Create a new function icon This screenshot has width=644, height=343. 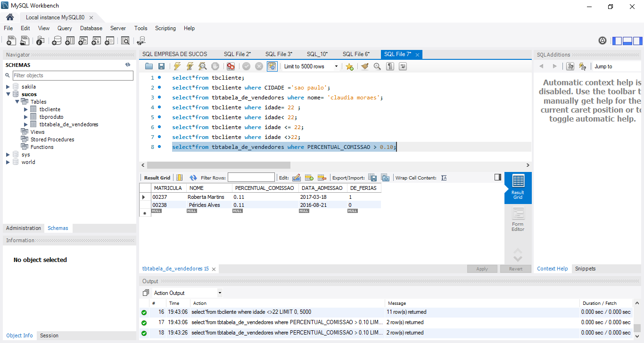tap(109, 41)
